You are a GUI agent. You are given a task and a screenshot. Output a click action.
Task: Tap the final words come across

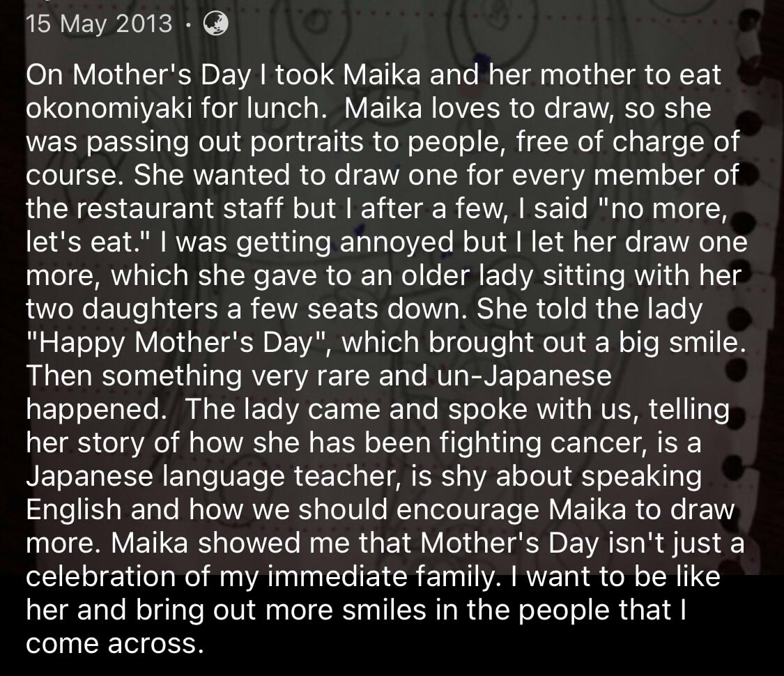115,644
